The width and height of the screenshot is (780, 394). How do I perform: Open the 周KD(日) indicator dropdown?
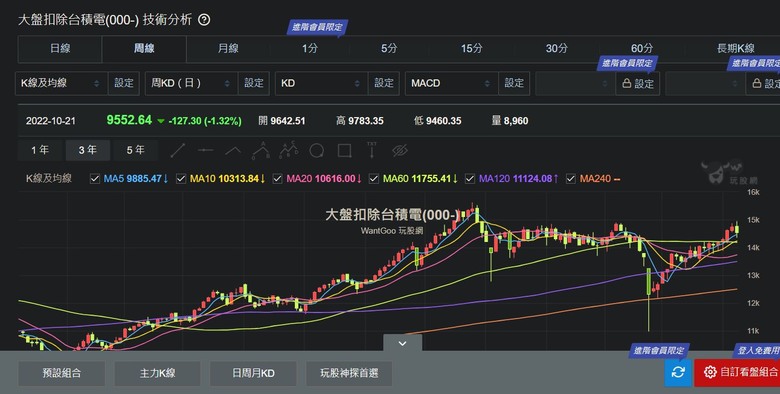192,83
